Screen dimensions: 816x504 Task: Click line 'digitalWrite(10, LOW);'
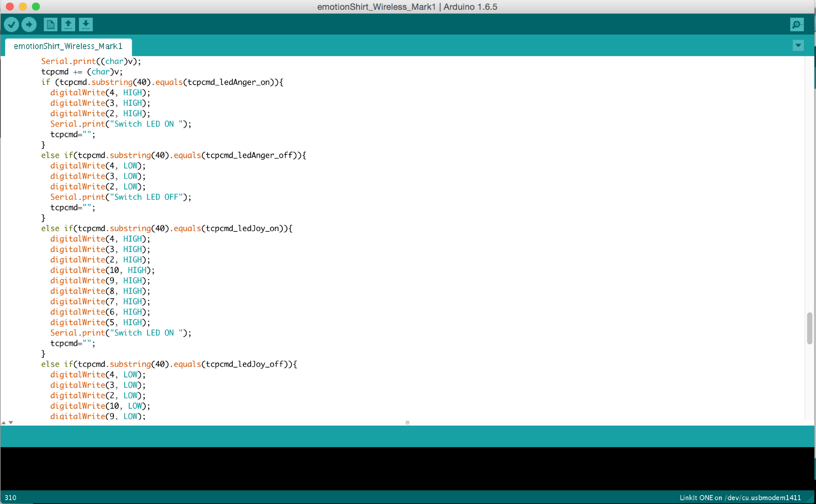pyautogui.click(x=100, y=406)
